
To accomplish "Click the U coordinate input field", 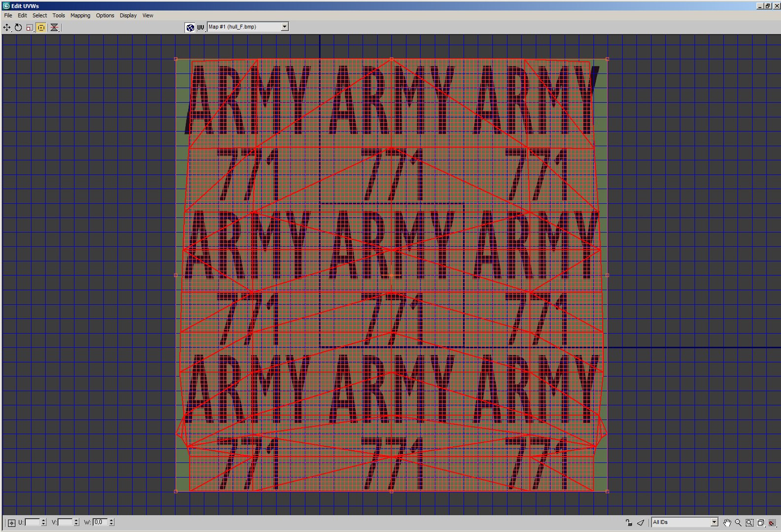I will pyautogui.click(x=32, y=522).
